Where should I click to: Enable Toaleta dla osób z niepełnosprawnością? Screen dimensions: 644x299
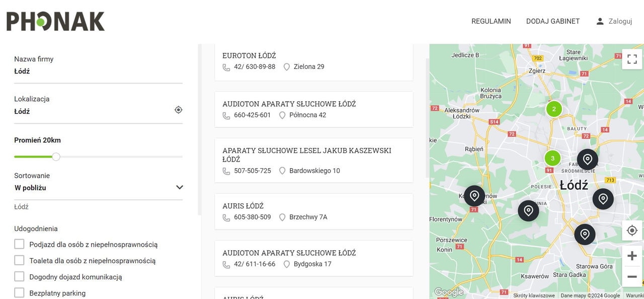click(19, 260)
